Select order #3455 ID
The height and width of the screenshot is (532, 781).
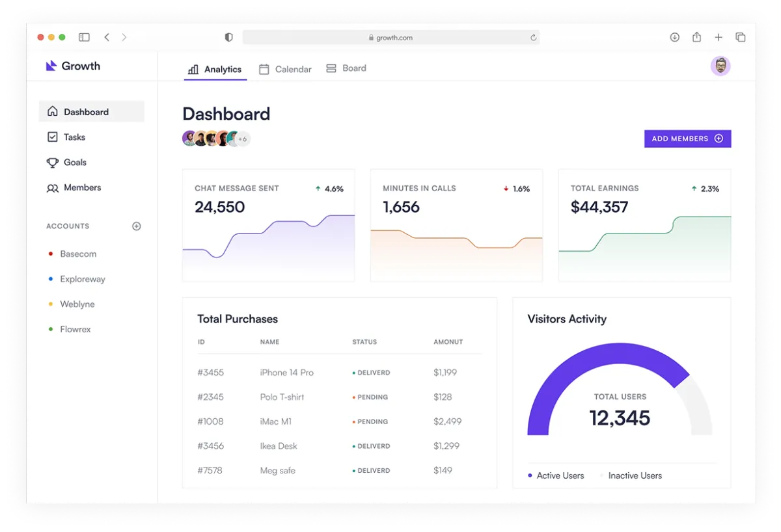pyautogui.click(x=211, y=373)
